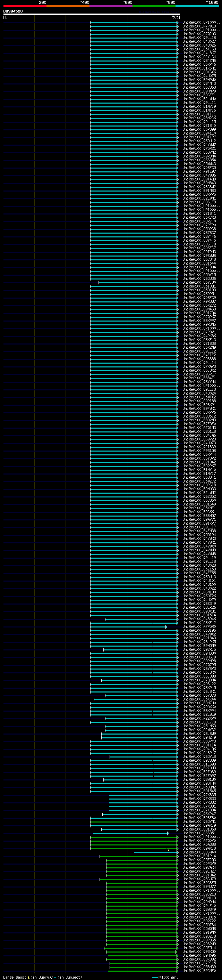Select the label UniRef100_A2YJC4
The height and width of the screenshot is (980, 222).
[199, 57]
